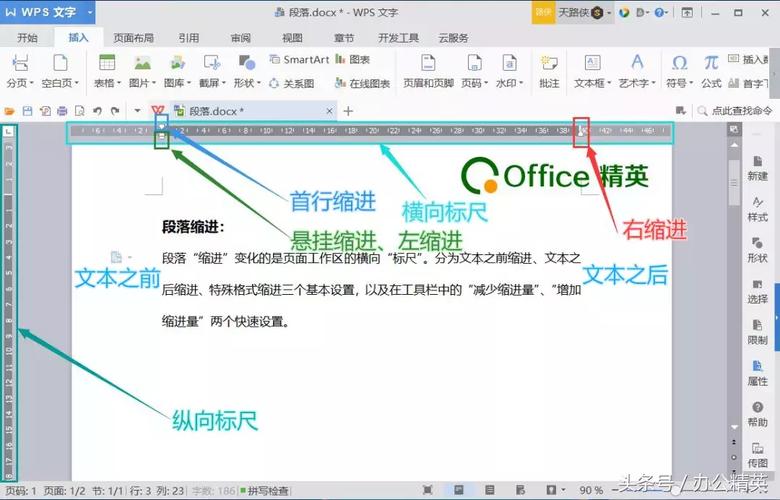Click the open folder icon in quick toolbar
Screen dimensions: 780x500
pos(9,111)
